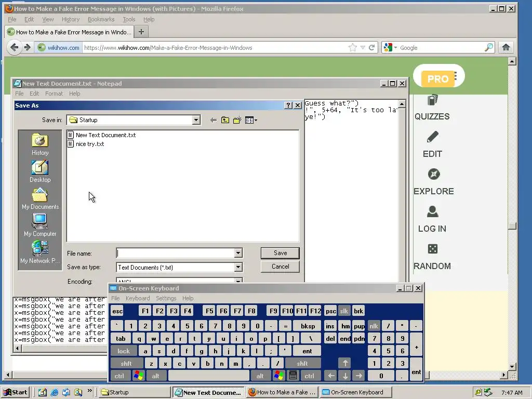
Task: Click the PRO badge on wikiHow
Action: click(438, 79)
